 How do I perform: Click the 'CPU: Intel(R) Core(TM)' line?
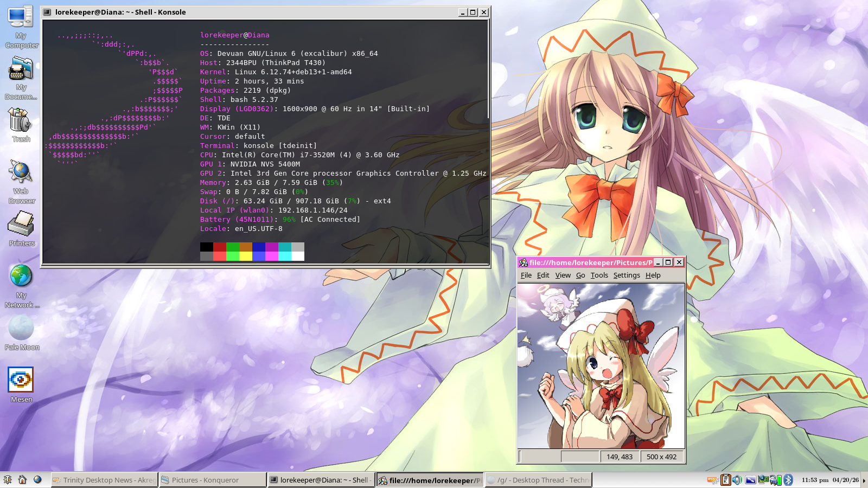(x=300, y=155)
